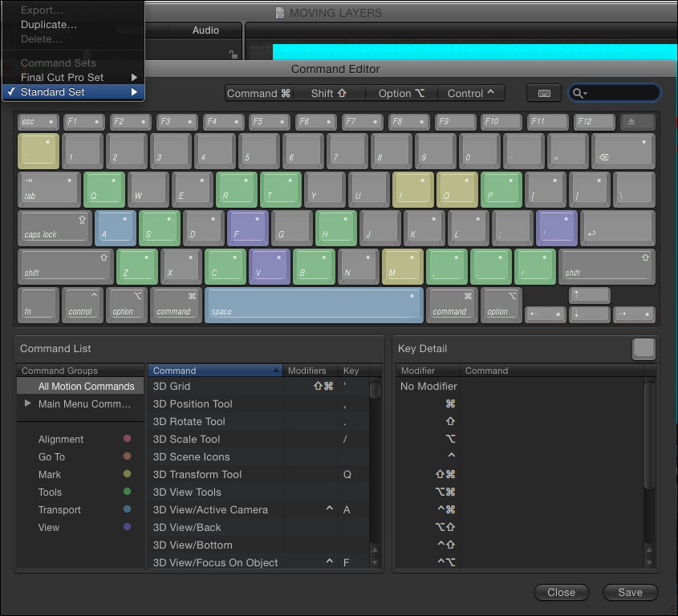The image size is (678, 616).
Task: Click the magnifier icon in search field
Action: pyautogui.click(x=579, y=93)
